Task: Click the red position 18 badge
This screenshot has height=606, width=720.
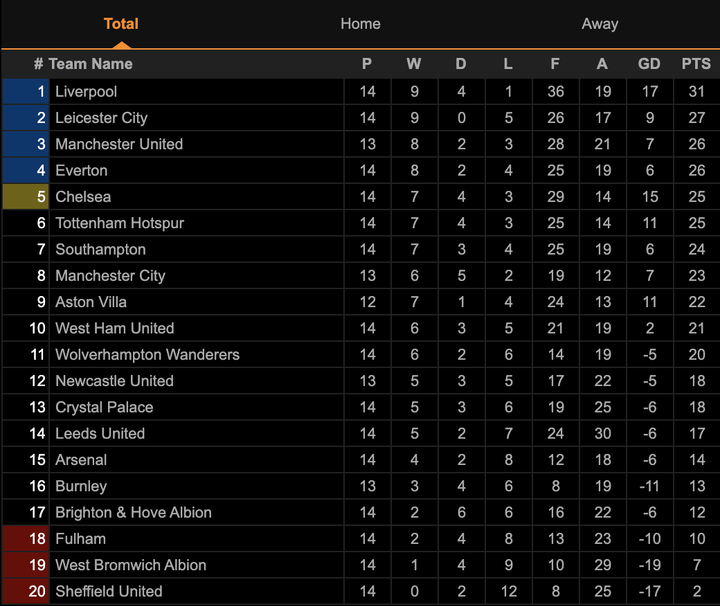Action: 26,539
